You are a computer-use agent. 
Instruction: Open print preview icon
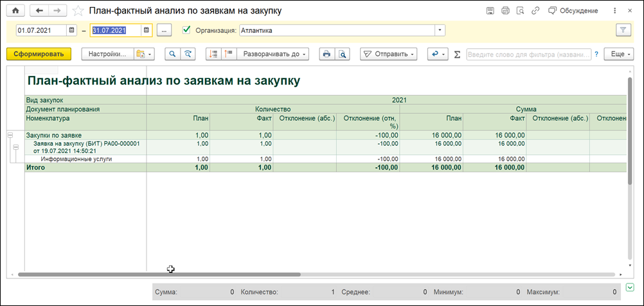[x=342, y=54]
